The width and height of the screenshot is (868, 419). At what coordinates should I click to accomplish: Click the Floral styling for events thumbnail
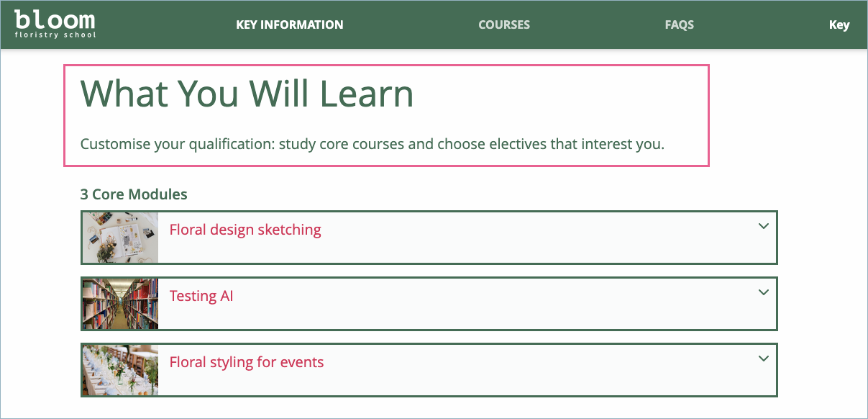120,370
